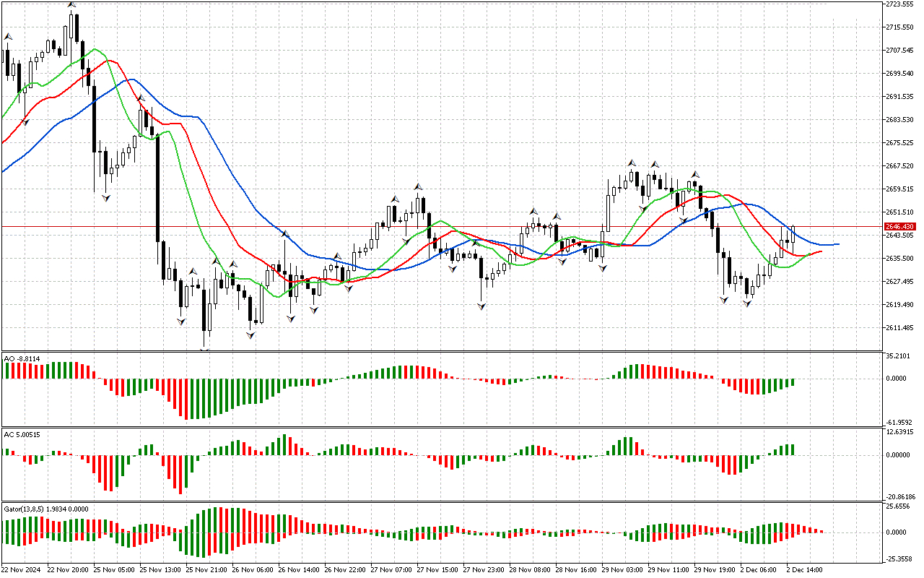924x578 pixels.
Task: Select the 2651.510 price axis label
Action: 900,212
